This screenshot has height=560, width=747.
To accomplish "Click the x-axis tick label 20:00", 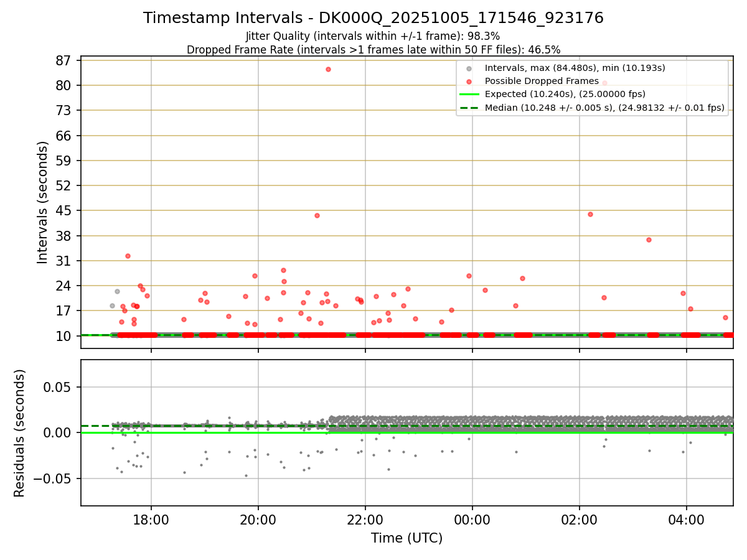I will (x=258, y=519).
